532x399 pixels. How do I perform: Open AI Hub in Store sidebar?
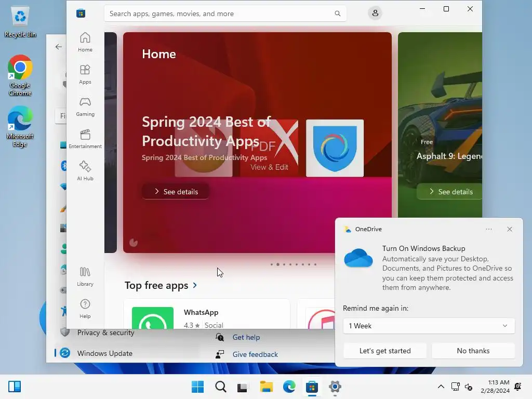[85, 171]
